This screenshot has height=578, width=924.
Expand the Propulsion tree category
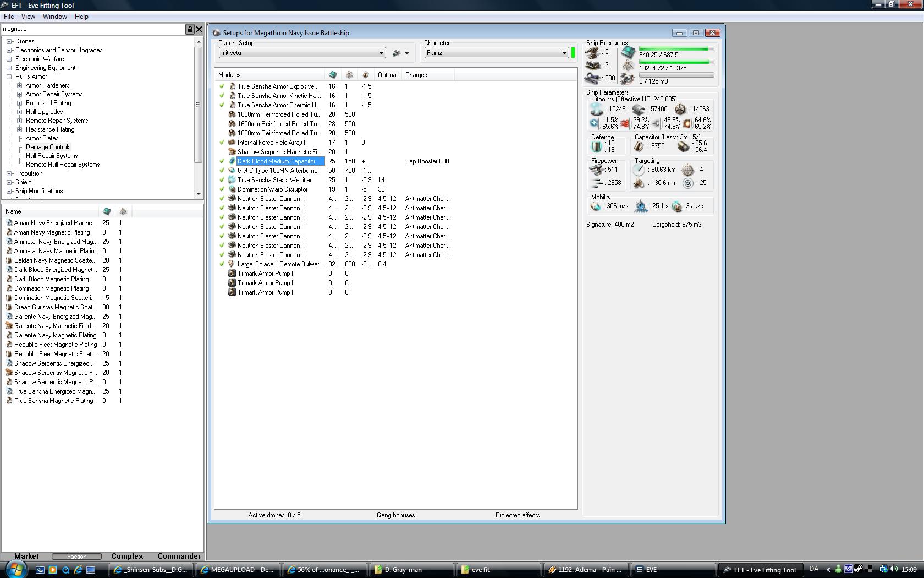9,173
